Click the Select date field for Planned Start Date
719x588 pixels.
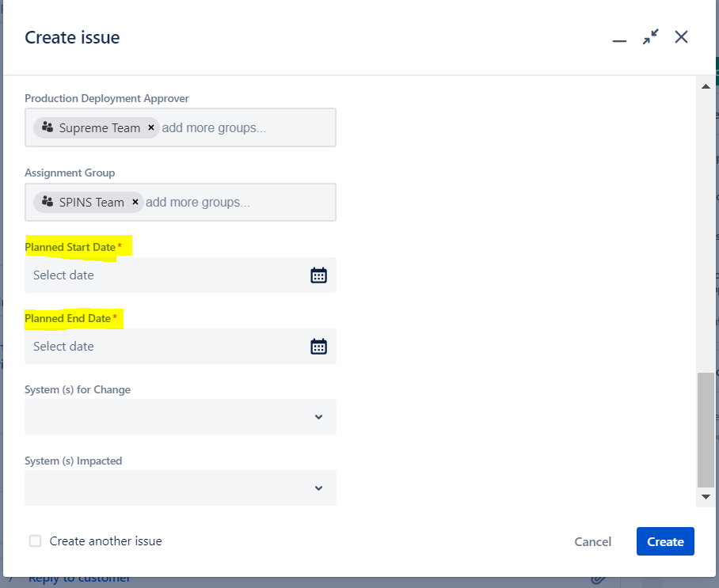point(119,275)
